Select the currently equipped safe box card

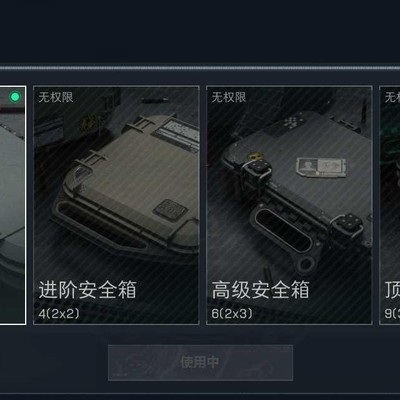[13, 205]
